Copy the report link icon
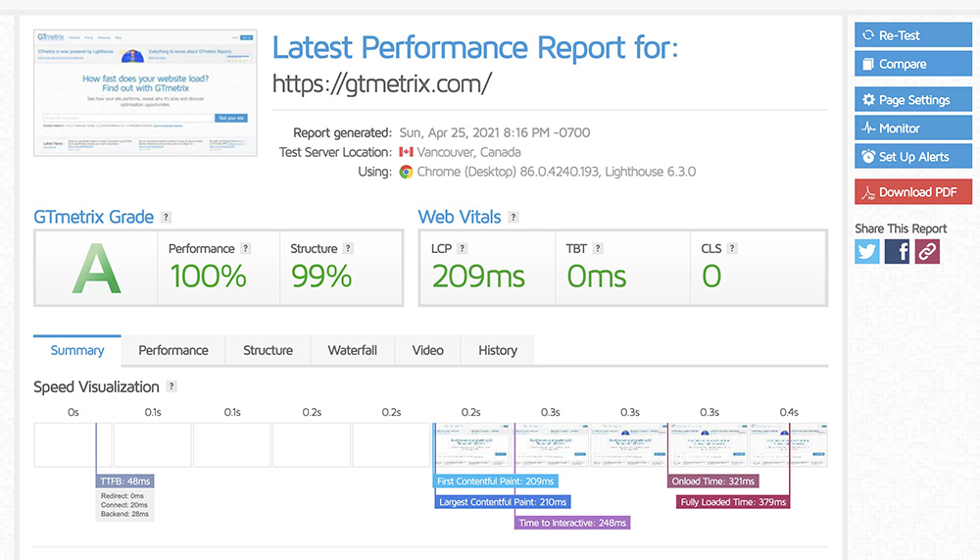This screenshot has height=560, width=980. click(x=927, y=251)
